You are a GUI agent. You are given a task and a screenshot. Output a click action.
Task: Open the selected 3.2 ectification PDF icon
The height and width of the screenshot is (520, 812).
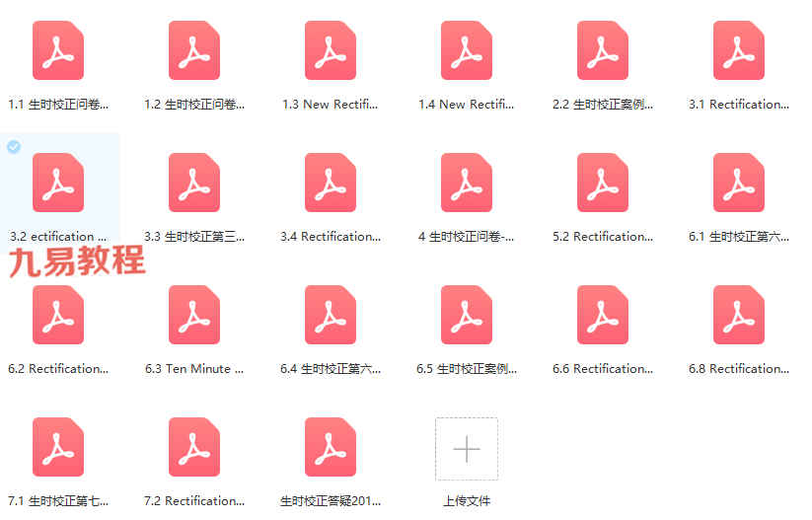(58, 183)
